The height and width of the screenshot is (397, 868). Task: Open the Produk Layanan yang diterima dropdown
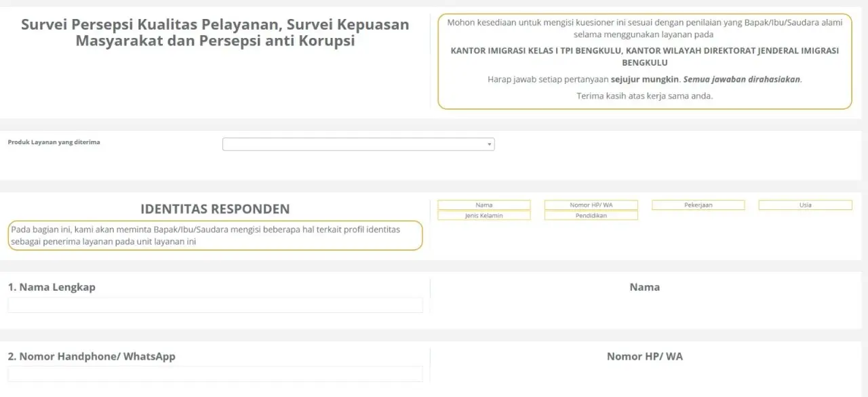point(358,144)
